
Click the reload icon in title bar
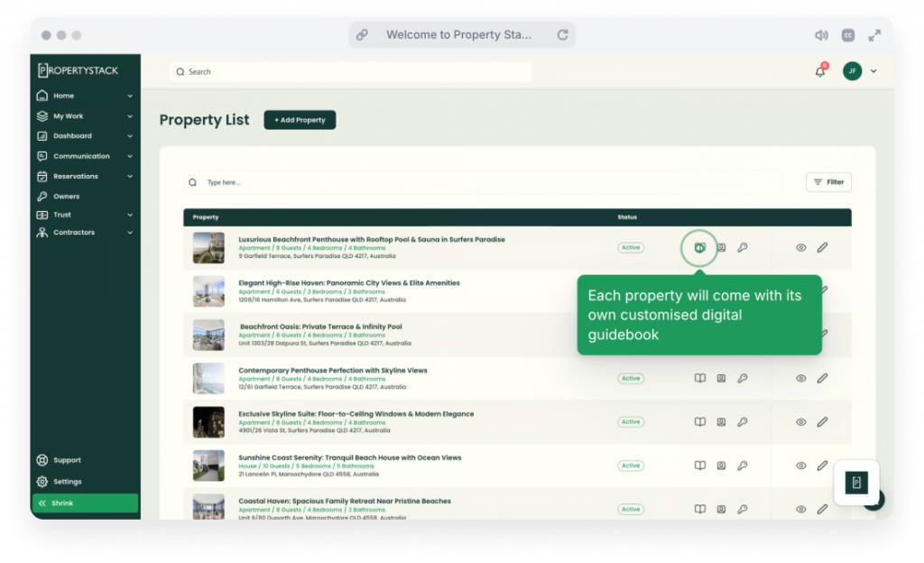562,35
